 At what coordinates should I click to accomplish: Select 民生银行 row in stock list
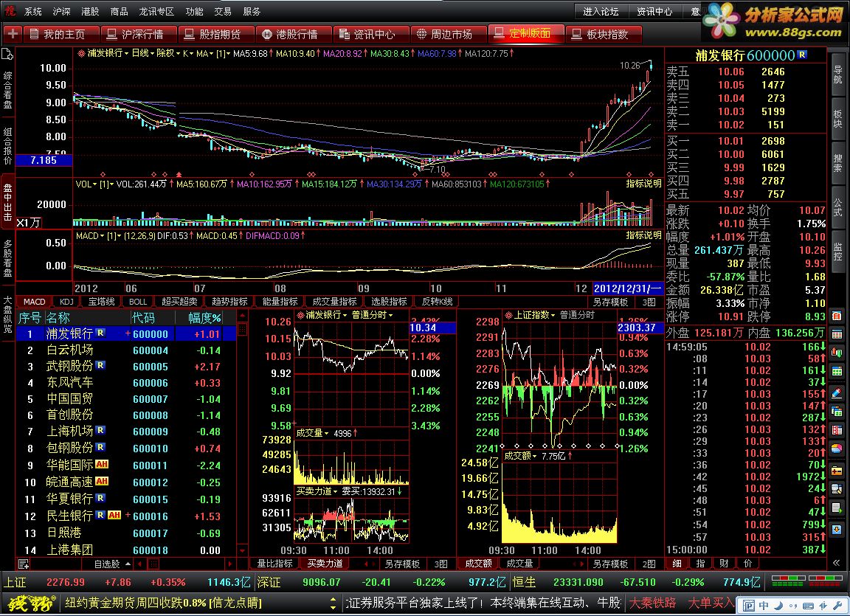pos(125,516)
